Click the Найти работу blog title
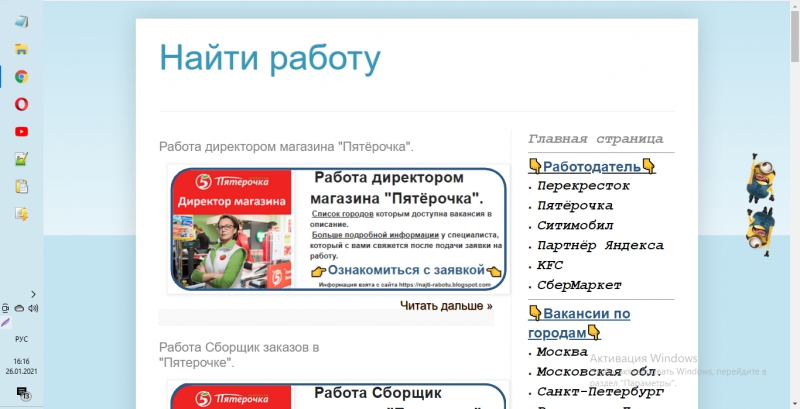800x409 pixels. point(270,57)
